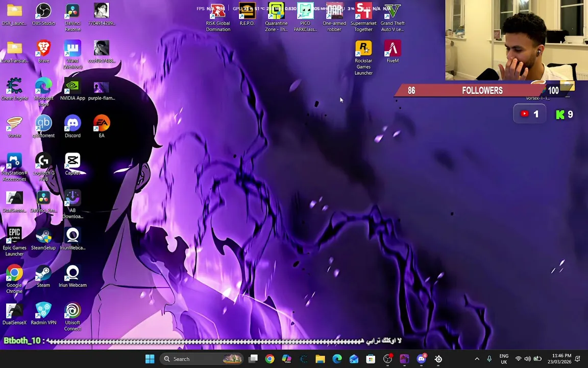The image size is (588, 368).
Task: Launch Discord from the desktop
Action: 73,127
